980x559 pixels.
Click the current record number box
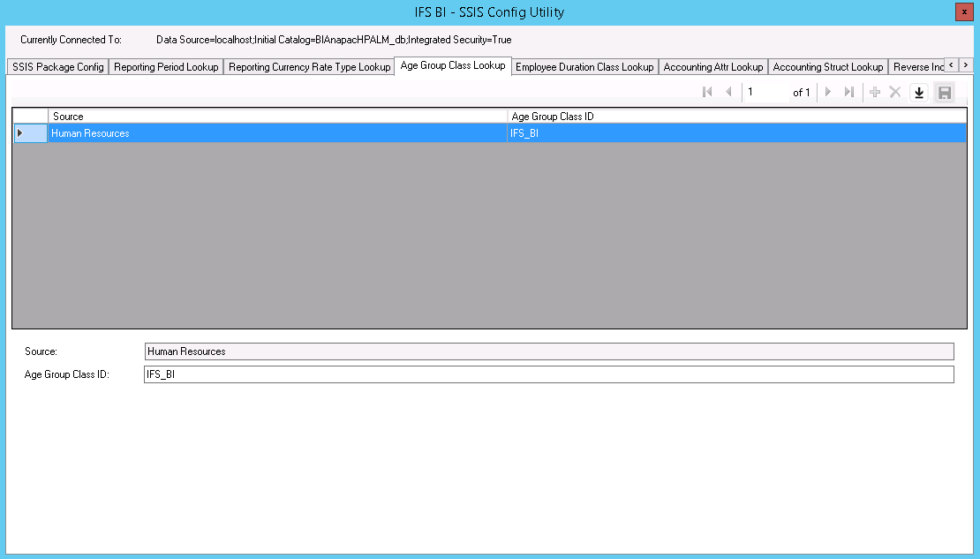[765, 93]
